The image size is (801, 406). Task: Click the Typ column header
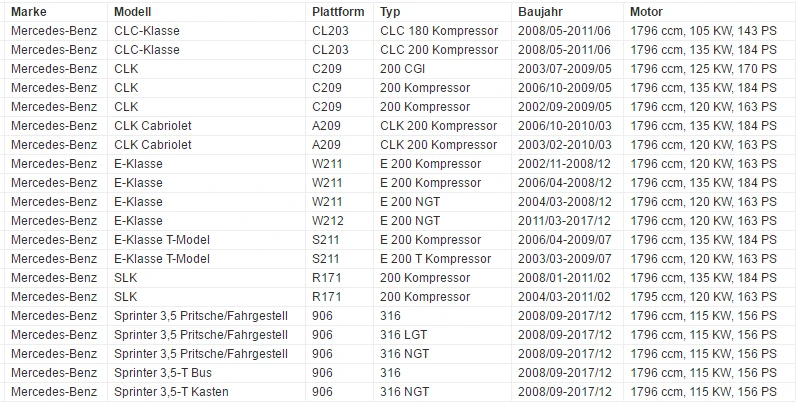(x=442, y=12)
